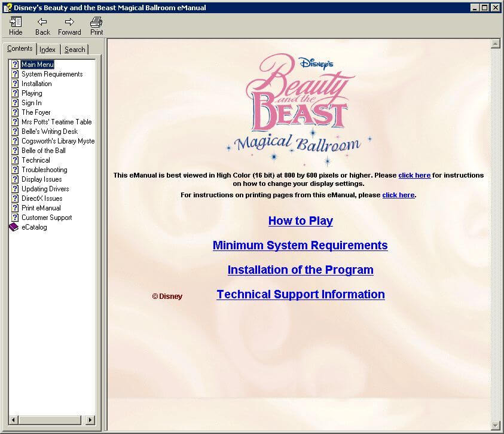Image resolution: width=504 pixels, height=434 pixels.
Task: Click the icon beside Cogsworth's Library Mystery
Action: click(15, 141)
